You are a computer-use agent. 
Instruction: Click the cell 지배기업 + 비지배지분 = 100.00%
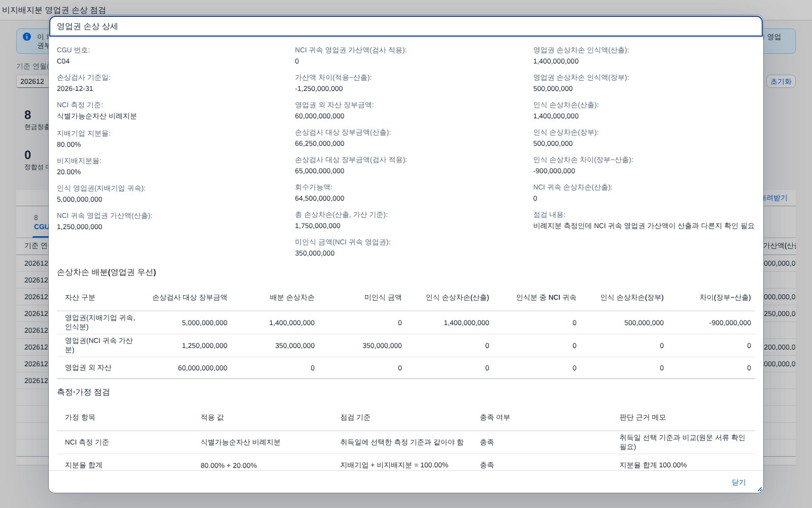click(394, 465)
